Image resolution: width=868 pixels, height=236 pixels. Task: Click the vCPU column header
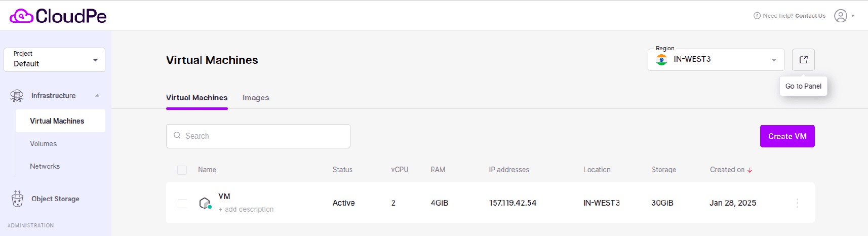click(x=400, y=170)
